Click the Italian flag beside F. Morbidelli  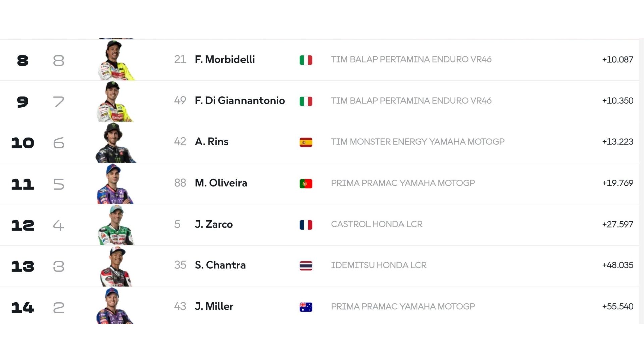[306, 60]
